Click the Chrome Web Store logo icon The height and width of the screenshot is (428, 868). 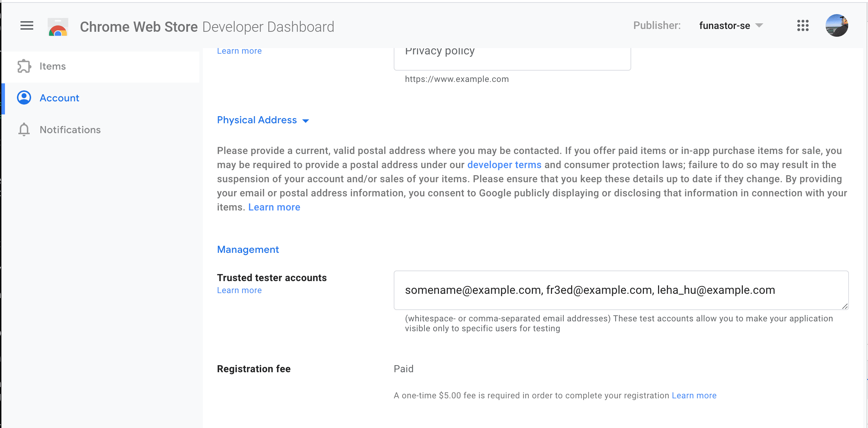(58, 26)
